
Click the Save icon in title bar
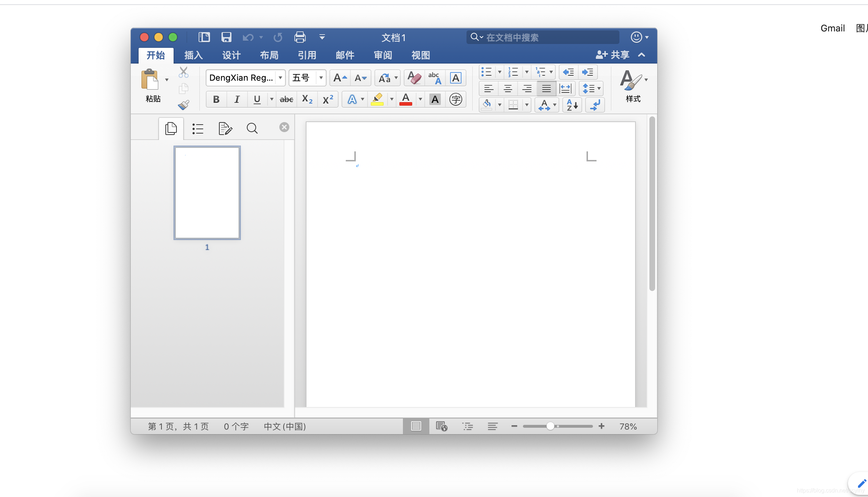226,37
